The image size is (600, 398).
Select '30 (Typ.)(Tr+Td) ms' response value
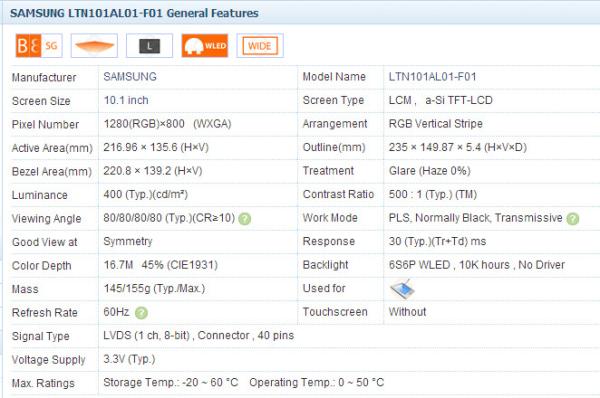coord(437,241)
